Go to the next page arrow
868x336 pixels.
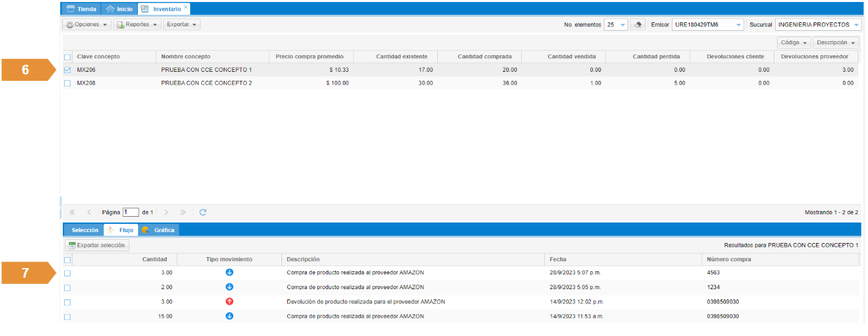click(x=166, y=212)
